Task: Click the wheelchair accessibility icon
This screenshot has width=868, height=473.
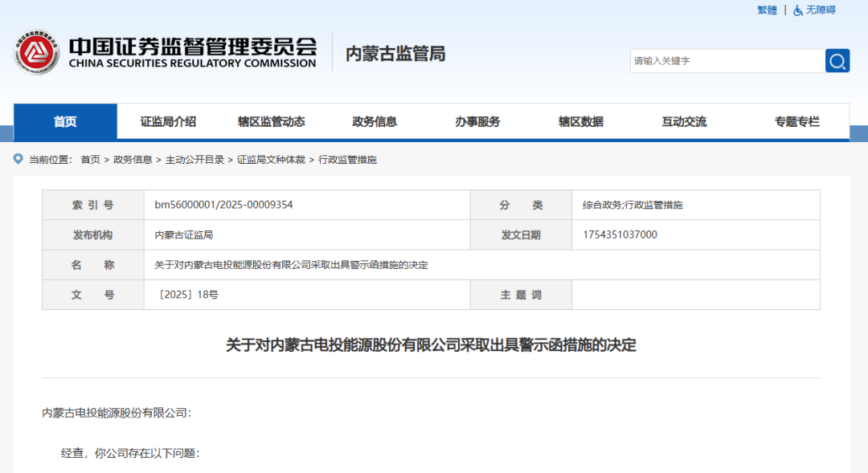Action: [x=798, y=10]
